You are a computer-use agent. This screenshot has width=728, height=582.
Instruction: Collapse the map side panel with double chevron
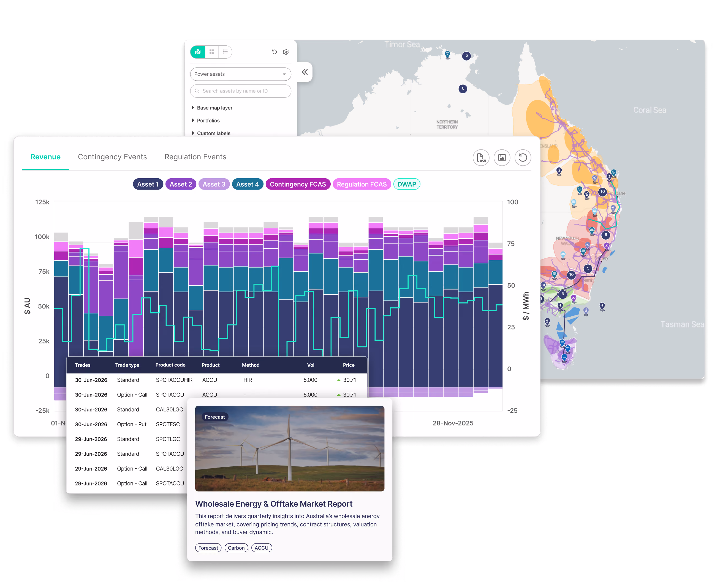point(305,72)
